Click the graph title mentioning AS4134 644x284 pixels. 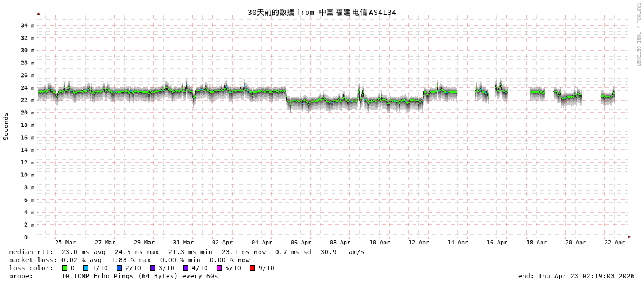(x=322, y=12)
